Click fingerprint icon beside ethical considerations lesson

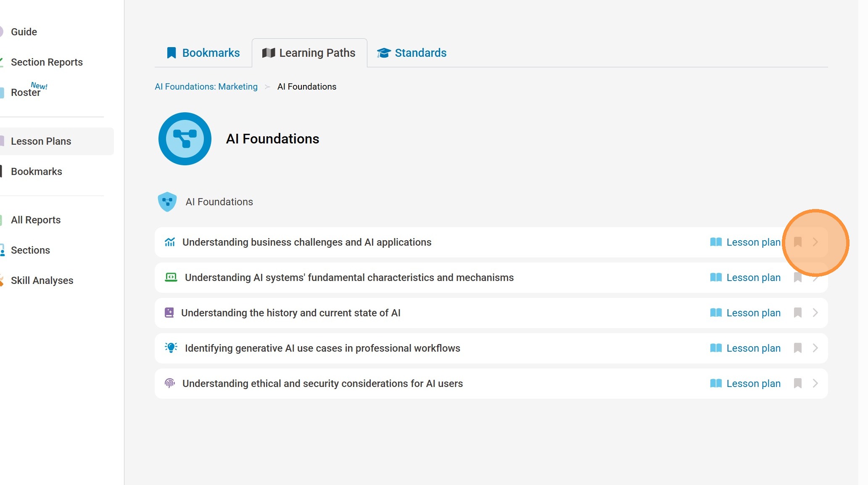pyautogui.click(x=170, y=383)
